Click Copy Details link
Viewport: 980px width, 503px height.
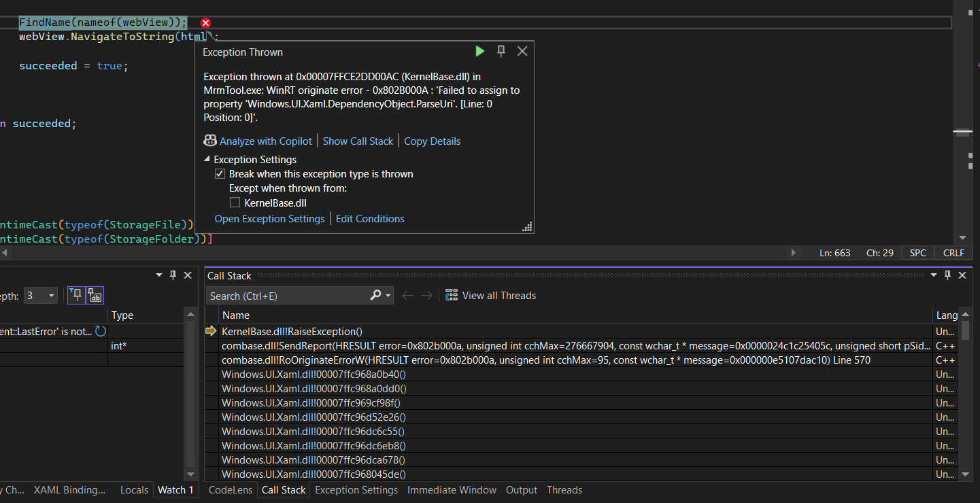(x=432, y=141)
